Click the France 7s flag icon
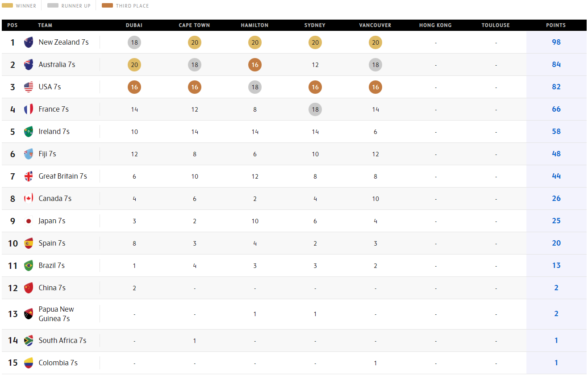The height and width of the screenshot is (376, 588). (29, 109)
